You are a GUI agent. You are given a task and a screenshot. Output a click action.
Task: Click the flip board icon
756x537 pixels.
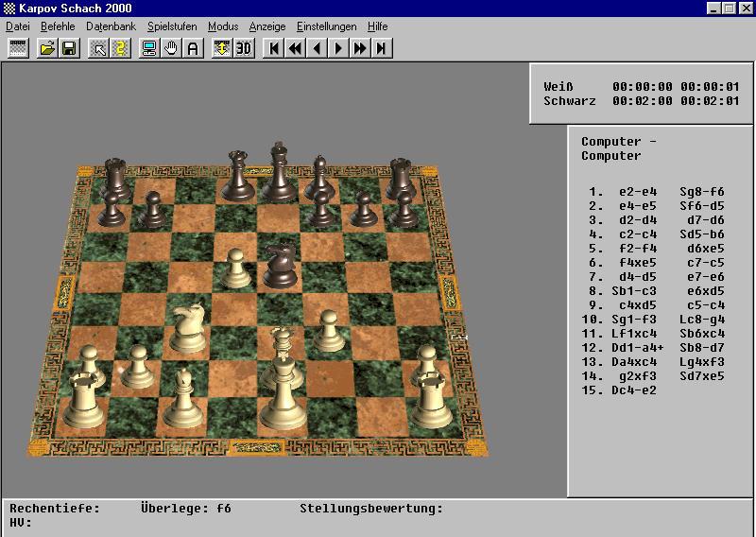(222, 48)
